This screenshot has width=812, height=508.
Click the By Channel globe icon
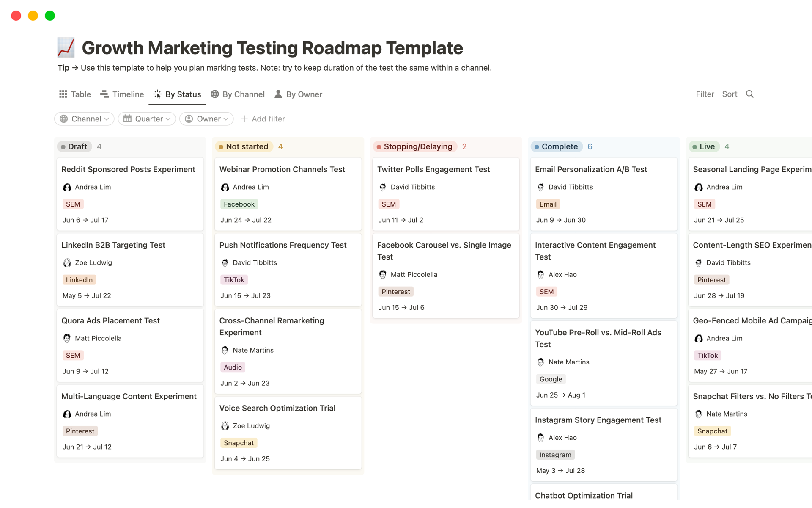click(215, 94)
